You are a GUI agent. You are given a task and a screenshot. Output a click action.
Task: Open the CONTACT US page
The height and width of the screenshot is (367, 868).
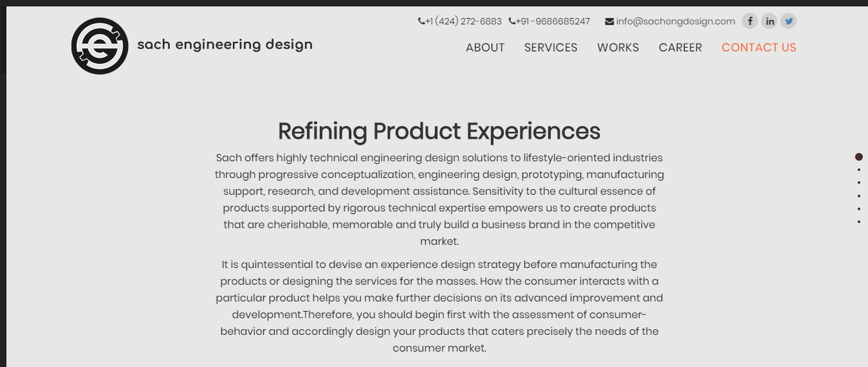759,48
